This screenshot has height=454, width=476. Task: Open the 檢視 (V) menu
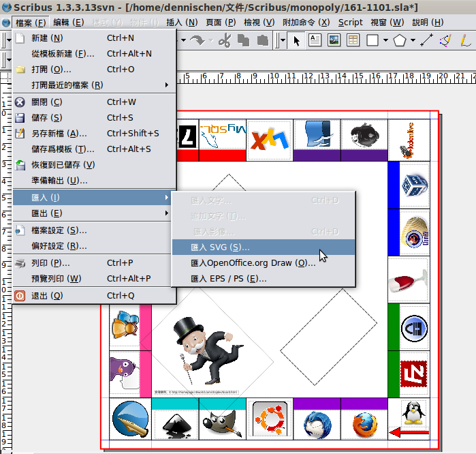point(259,22)
